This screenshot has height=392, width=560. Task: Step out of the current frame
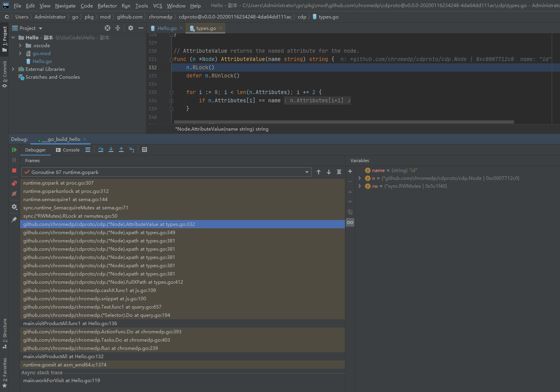tap(121, 150)
